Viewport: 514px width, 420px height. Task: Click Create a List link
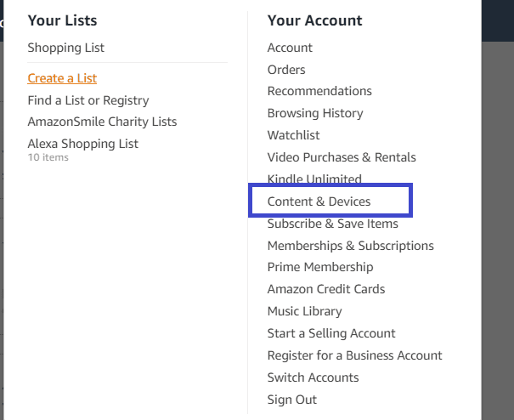62,78
